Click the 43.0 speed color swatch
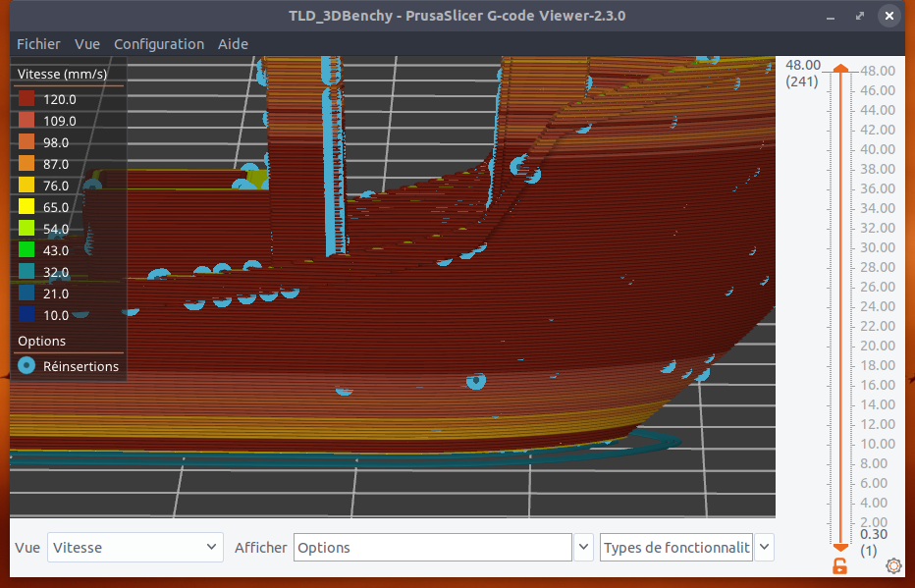The width and height of the screenshot is (915, 588). click(27, 249)
